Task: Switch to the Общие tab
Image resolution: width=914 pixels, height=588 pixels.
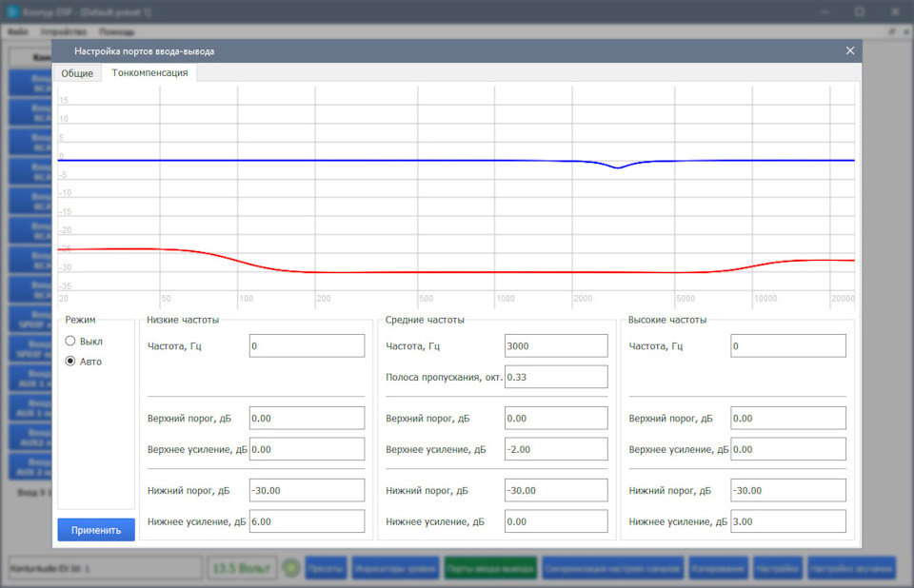Action: pyautogui.click(x=77, y=73)
